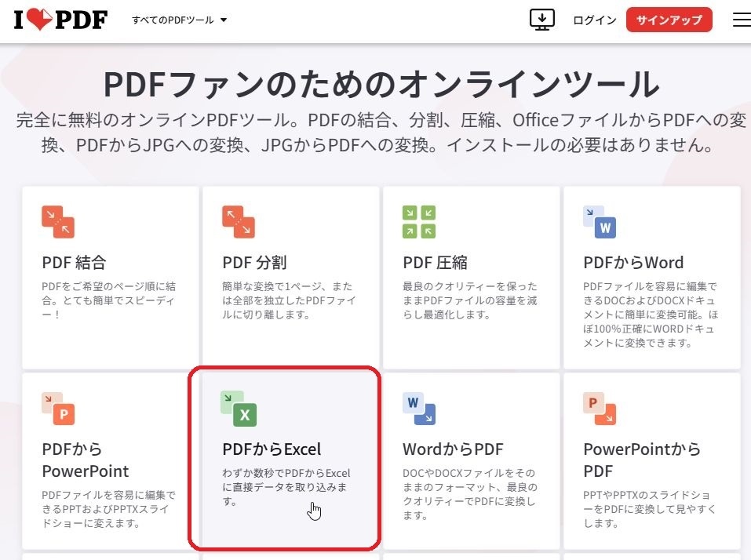Open the hamburger menu icon

tap(742, 20)
